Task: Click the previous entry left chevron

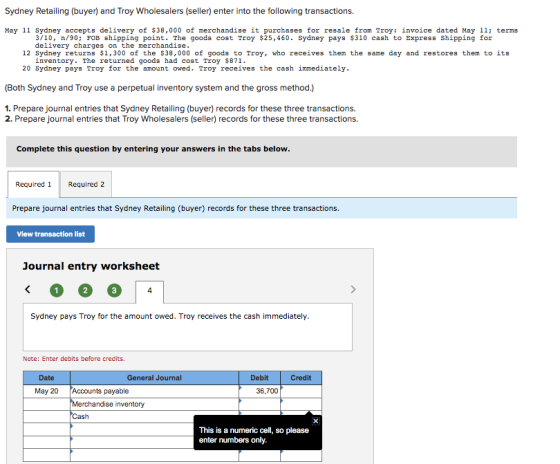Action: pyautogui.click(x=28, y=289)
